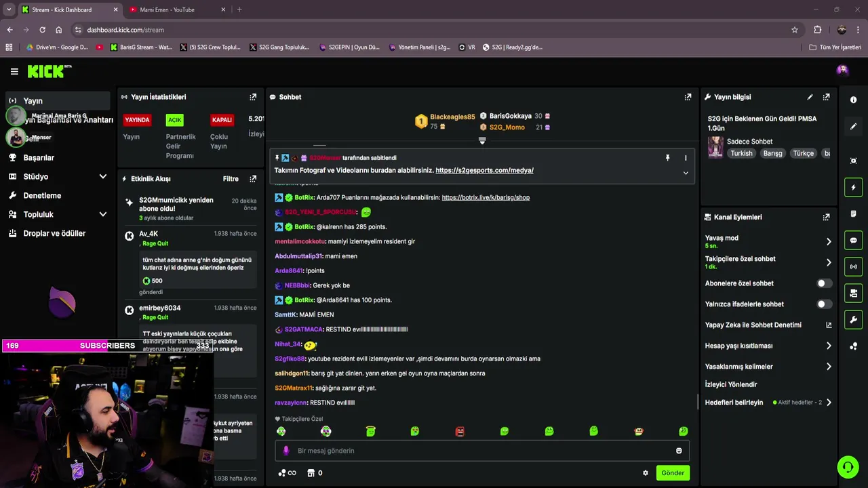
Task: Open chat settings gear icon
Action: tap(646, 473)
